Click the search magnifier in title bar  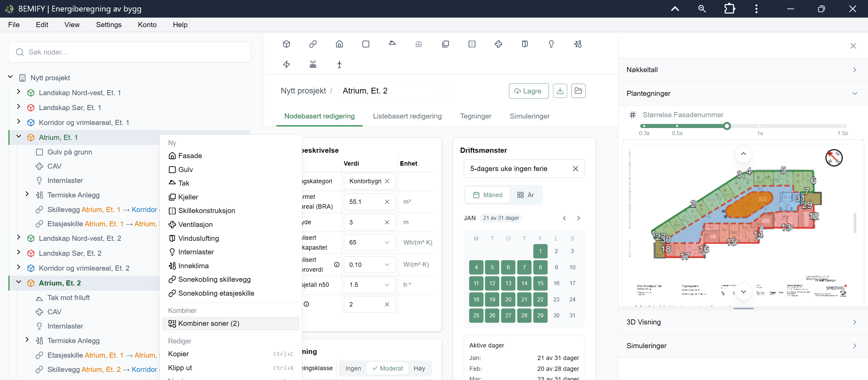(x=702, y=9)
